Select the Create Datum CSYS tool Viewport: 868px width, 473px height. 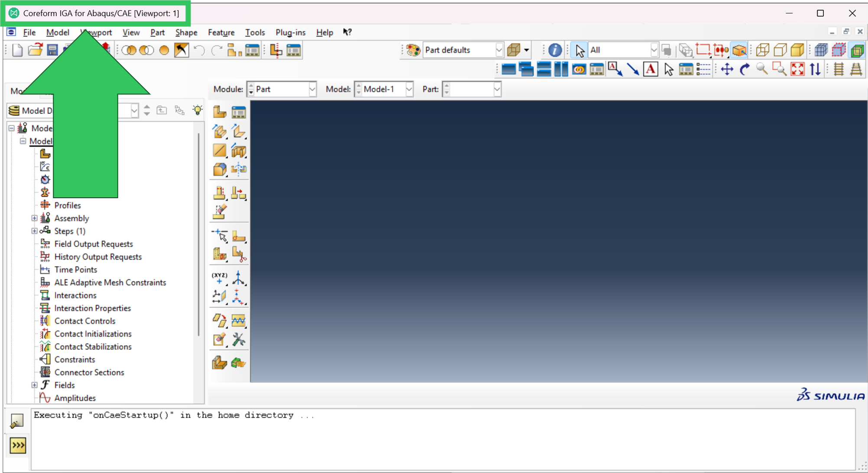[x=239, y=297]
